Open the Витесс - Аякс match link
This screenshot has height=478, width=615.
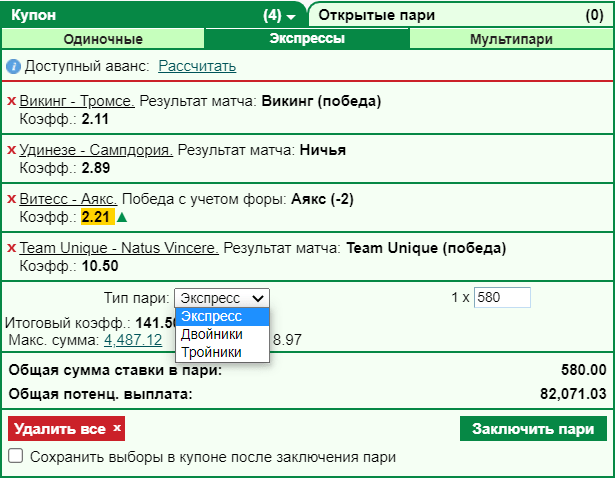tap(68, 199)
